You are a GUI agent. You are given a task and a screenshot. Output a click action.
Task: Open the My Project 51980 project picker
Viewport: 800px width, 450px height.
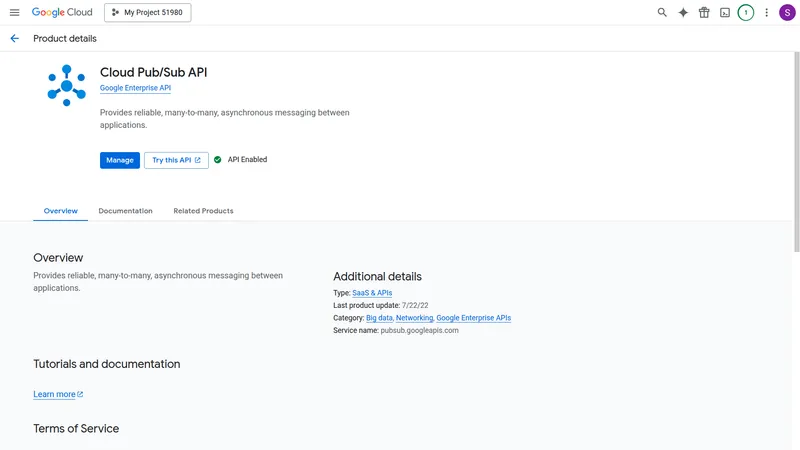pos(147,12)
